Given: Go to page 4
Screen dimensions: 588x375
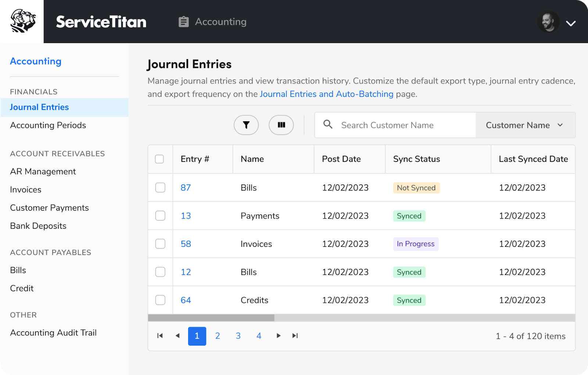Looking at the screenshot, I should [259, 336].
